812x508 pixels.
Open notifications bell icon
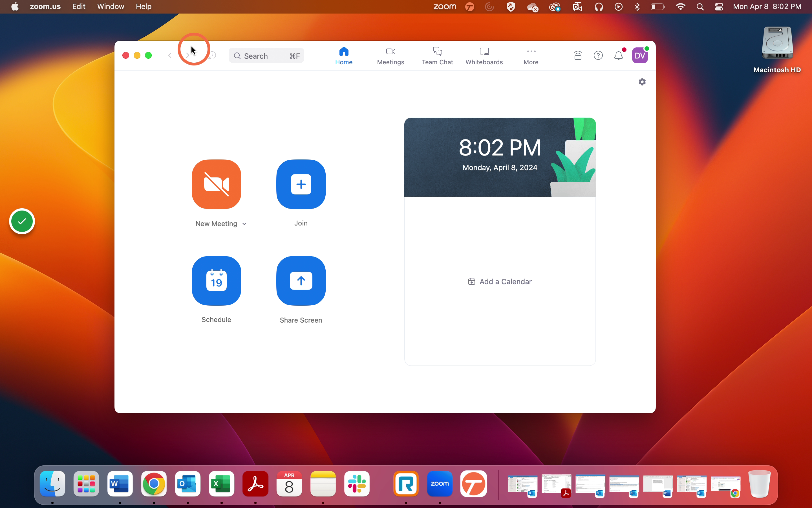pyautogui.click(x=618, y=55)
